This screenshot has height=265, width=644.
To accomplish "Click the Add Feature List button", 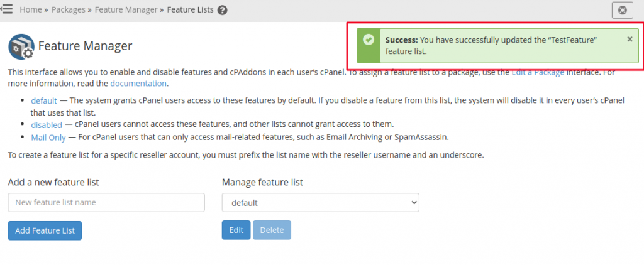I will point(45,230).
